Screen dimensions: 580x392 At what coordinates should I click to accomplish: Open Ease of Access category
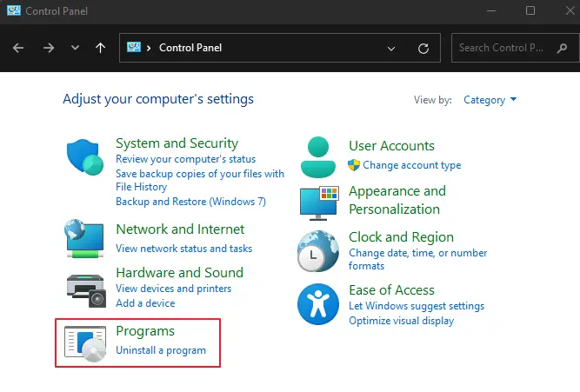pos(391,290)
